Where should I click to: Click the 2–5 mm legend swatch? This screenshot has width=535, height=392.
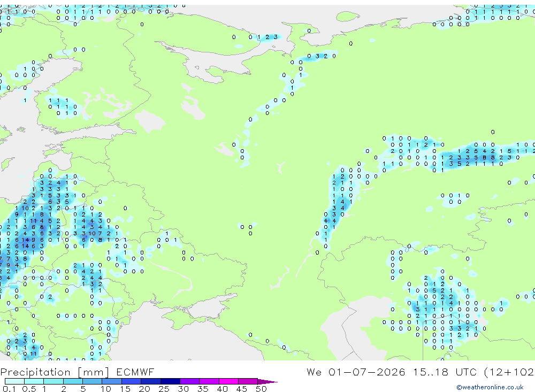(x=73, y=381)
